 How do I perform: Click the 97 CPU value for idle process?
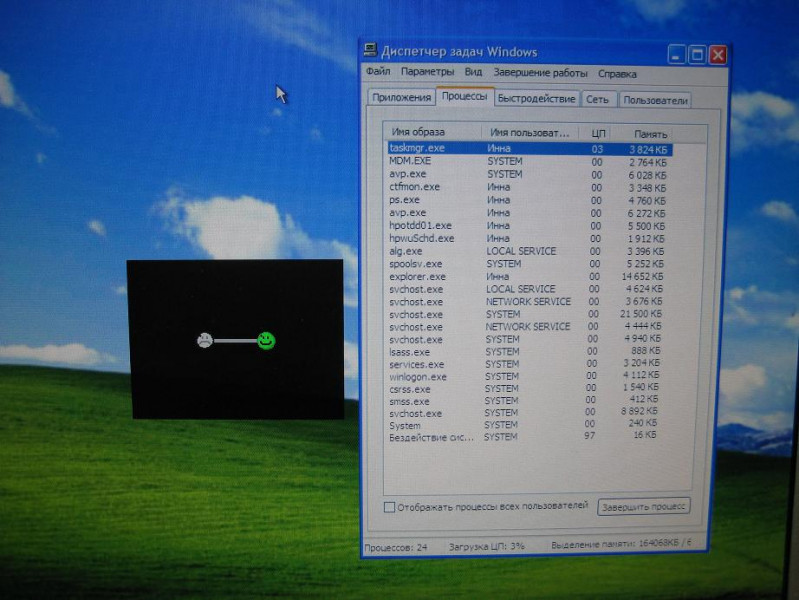590,436
